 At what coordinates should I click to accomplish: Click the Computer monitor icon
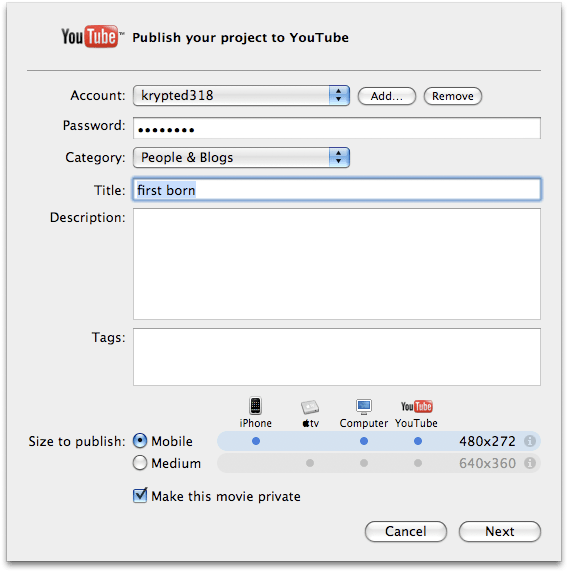(364, 406)
